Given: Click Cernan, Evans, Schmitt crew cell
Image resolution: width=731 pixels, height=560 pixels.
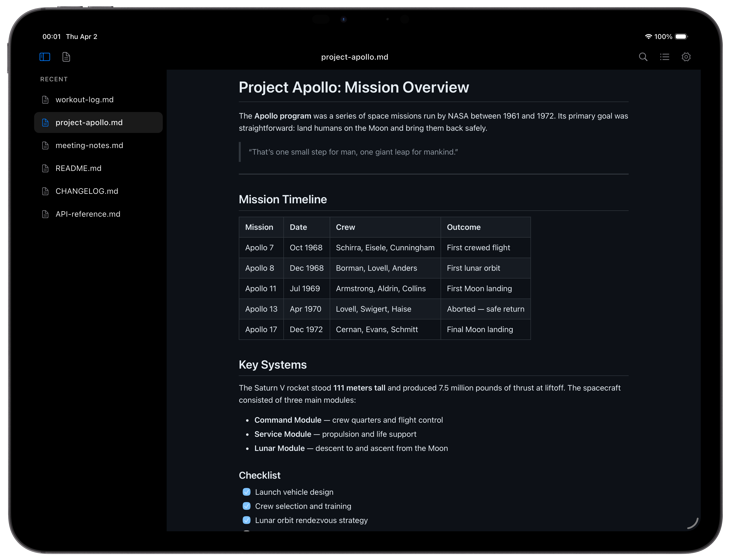Looking at the screenshot, I should point(385,329).
